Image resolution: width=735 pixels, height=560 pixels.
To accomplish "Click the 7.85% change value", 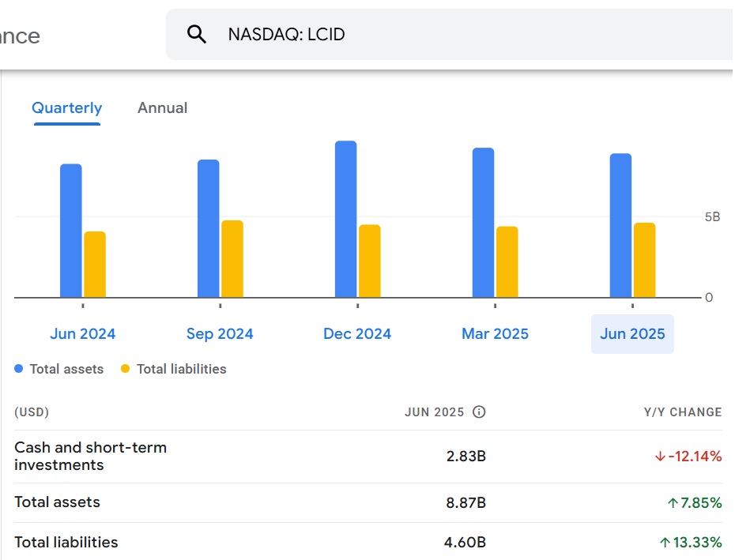I will 694,502.
